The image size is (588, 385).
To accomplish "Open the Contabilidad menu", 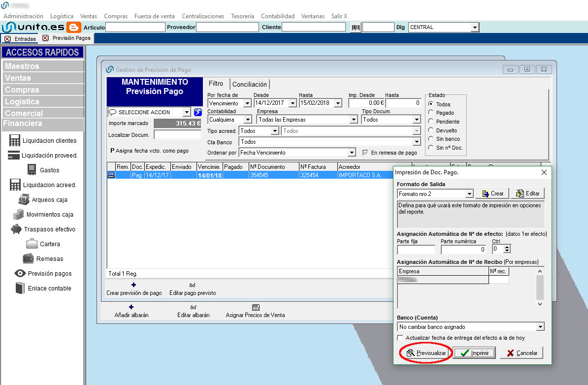I will pyautogui.click(x=277, y=16).
